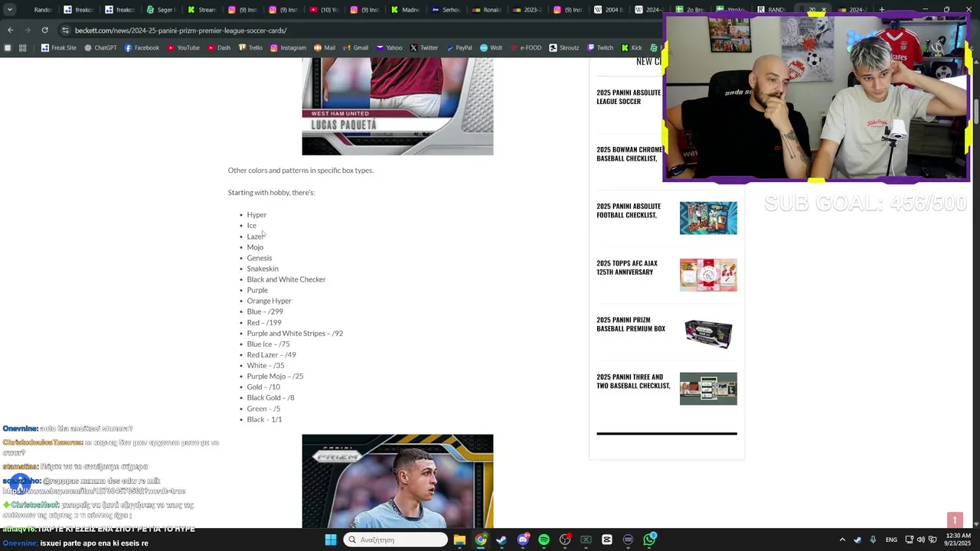
Task: Open the YouTube bookmark
Action: [x=183, y=47]
